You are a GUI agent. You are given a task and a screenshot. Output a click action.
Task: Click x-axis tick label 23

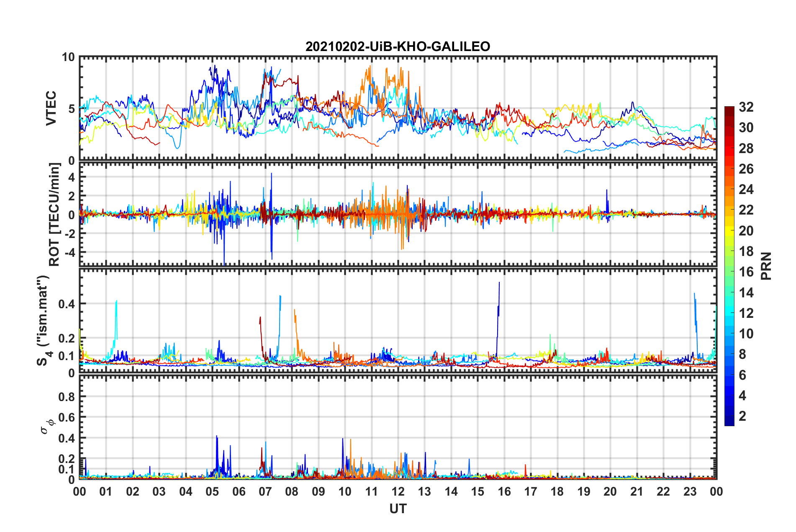coord(690,491)
